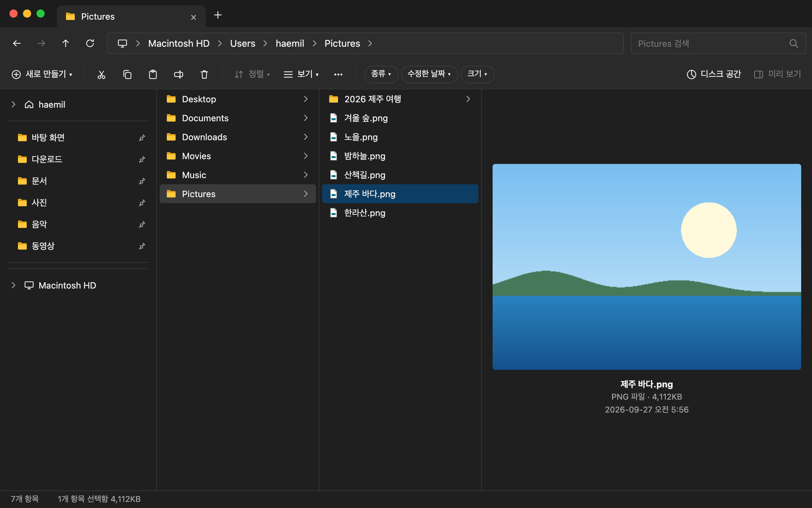Open the 사진 sidebar folder
Screen dimensions: 812x508
click(78, 203)
